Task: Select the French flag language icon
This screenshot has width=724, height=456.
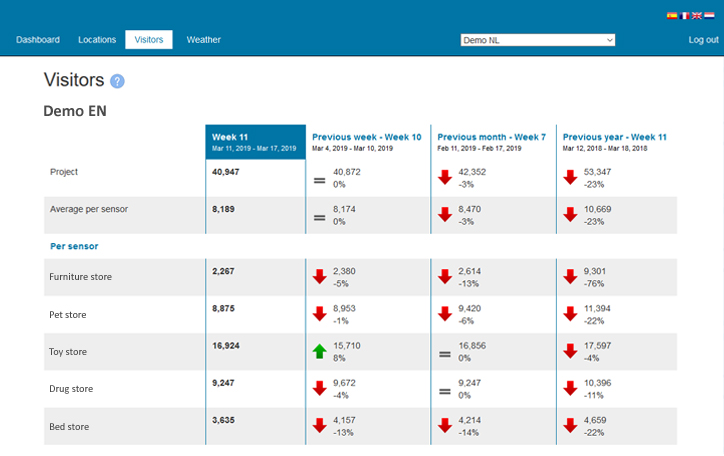Action: tap(685, 16)
